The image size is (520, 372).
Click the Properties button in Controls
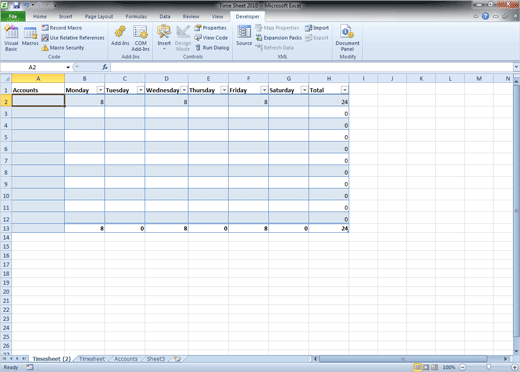tap(211, 28)
